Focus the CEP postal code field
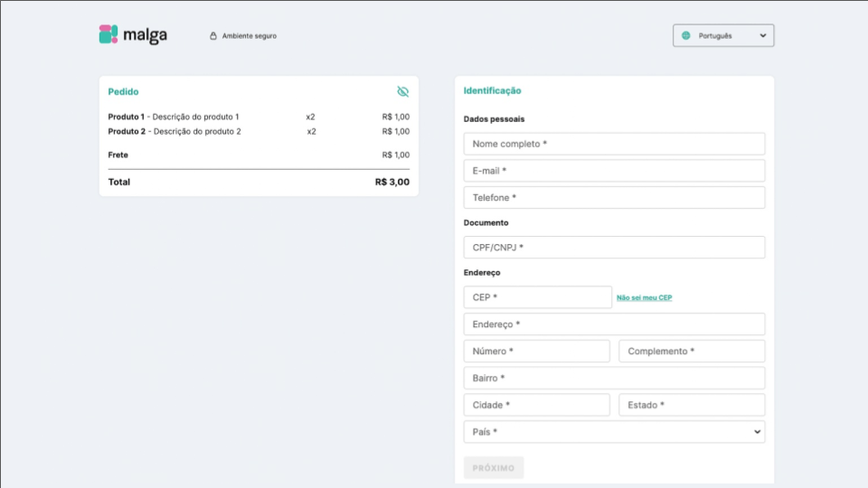Viewport: 868px width, 488px height. (537, 297)
